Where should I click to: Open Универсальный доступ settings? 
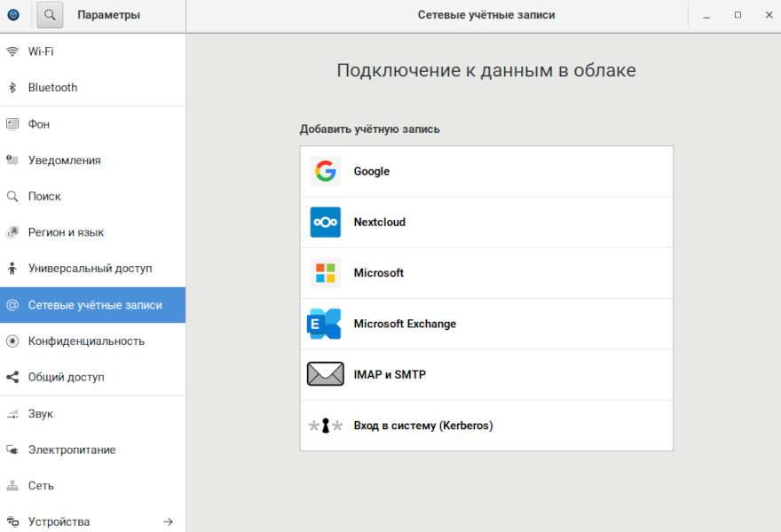coord(90,269)
